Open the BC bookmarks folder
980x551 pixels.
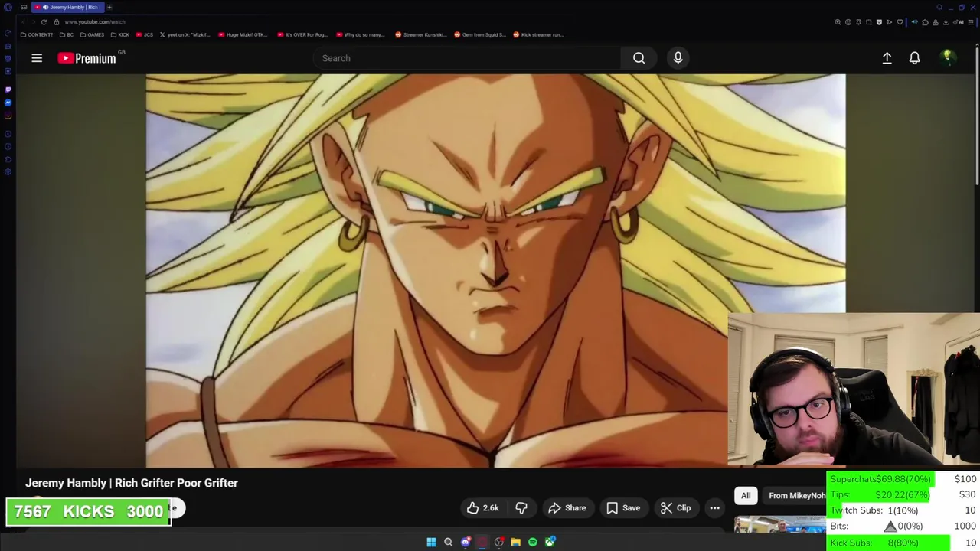[66, 34]
